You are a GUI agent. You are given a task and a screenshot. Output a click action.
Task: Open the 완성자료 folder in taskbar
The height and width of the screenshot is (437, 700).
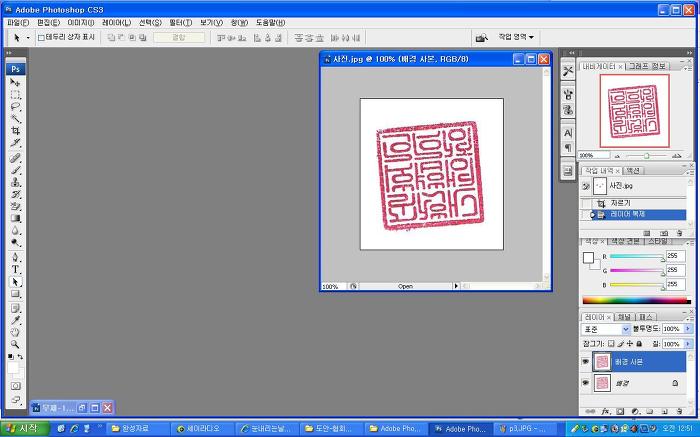138,429
